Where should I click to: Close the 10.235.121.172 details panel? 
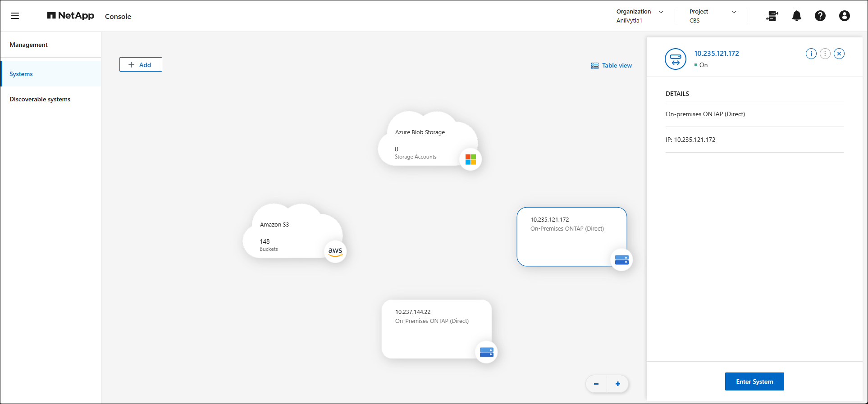tap(839, 54)
